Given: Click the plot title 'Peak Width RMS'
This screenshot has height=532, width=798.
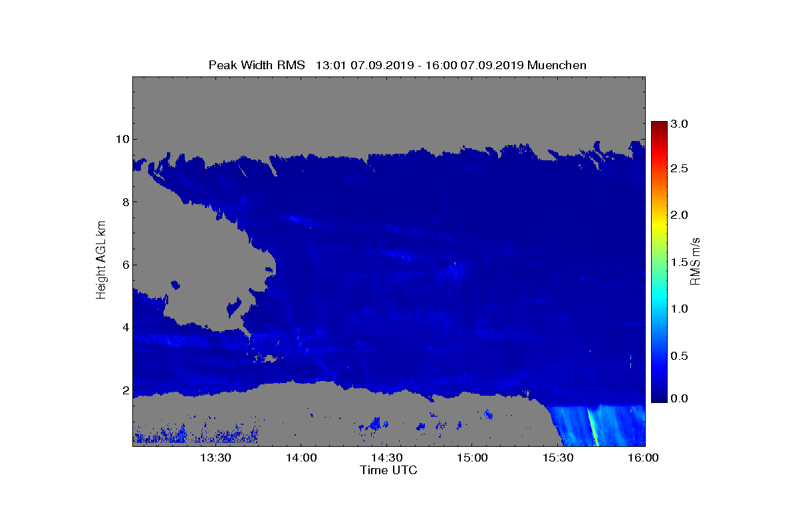Looking at the screenshot, I should pyautogui.click(x=257, y=65).
